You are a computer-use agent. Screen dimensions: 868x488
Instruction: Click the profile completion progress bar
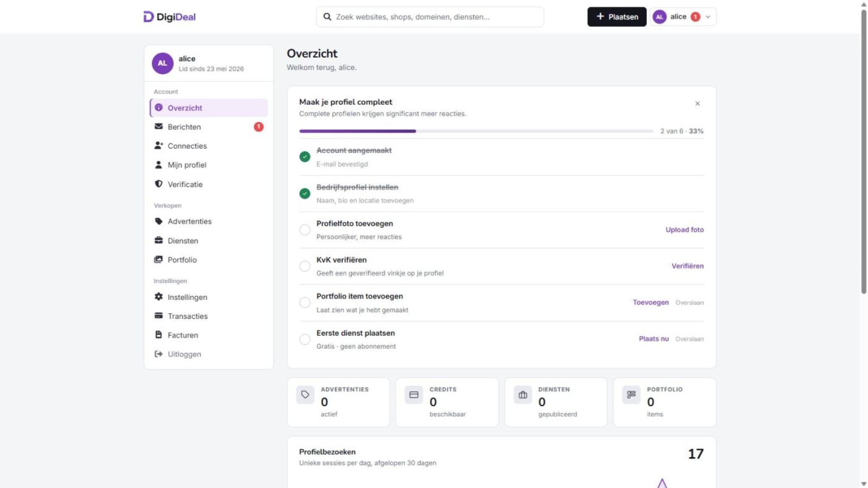476,131
